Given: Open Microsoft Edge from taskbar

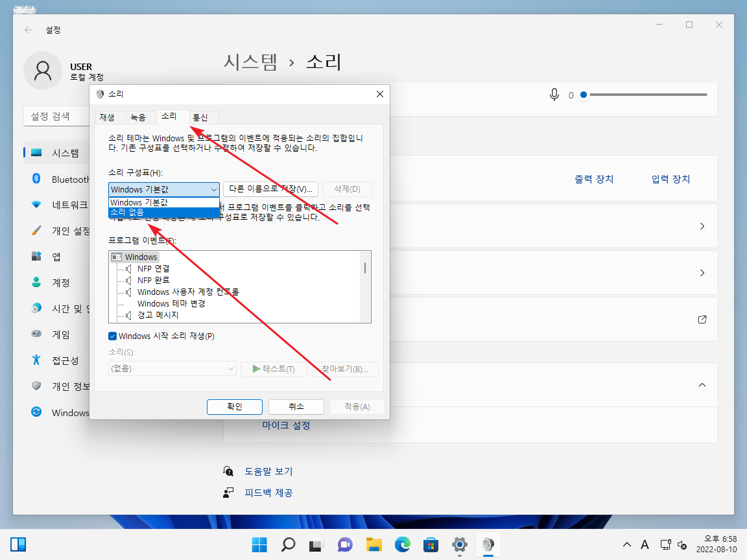Looking at the screenshot, I should [403, 544].
